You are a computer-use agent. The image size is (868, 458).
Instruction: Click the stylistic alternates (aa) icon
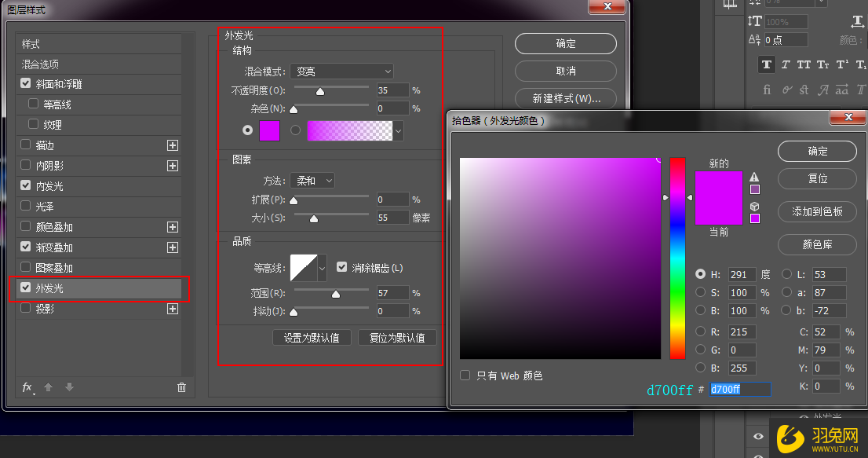coord(842,90)
